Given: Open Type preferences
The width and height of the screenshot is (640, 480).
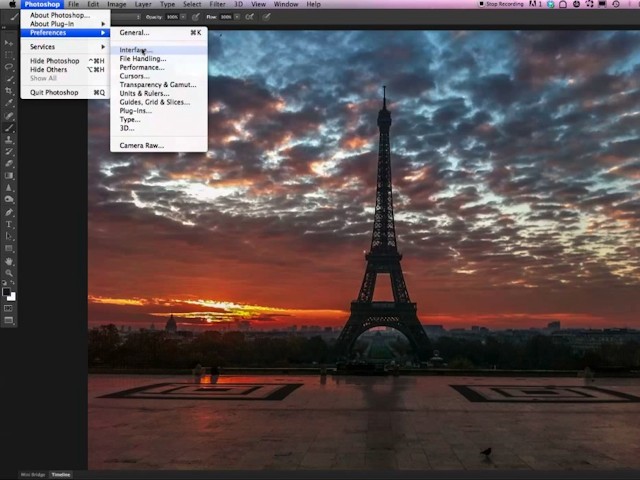Looking at the screenshot, I should (x=159, y=120).
